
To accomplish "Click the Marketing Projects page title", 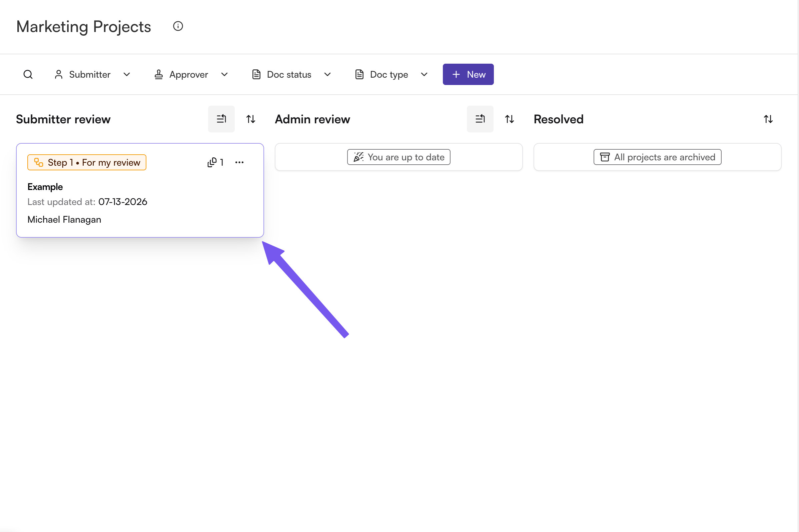I will [83, 26].
